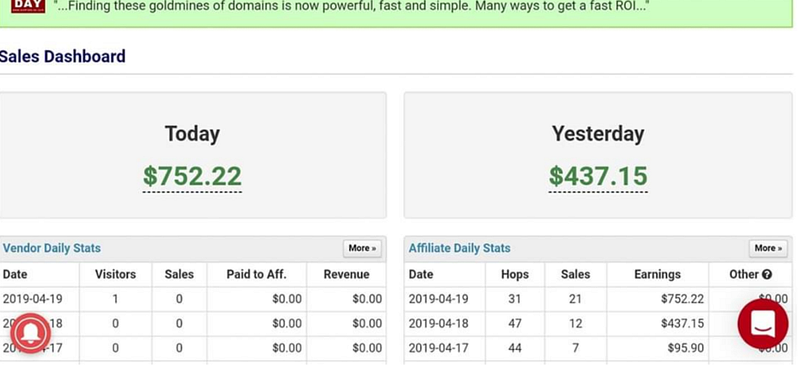800x365 pixels.
Task: Click the Visitors column header
Action: point(115,275)
